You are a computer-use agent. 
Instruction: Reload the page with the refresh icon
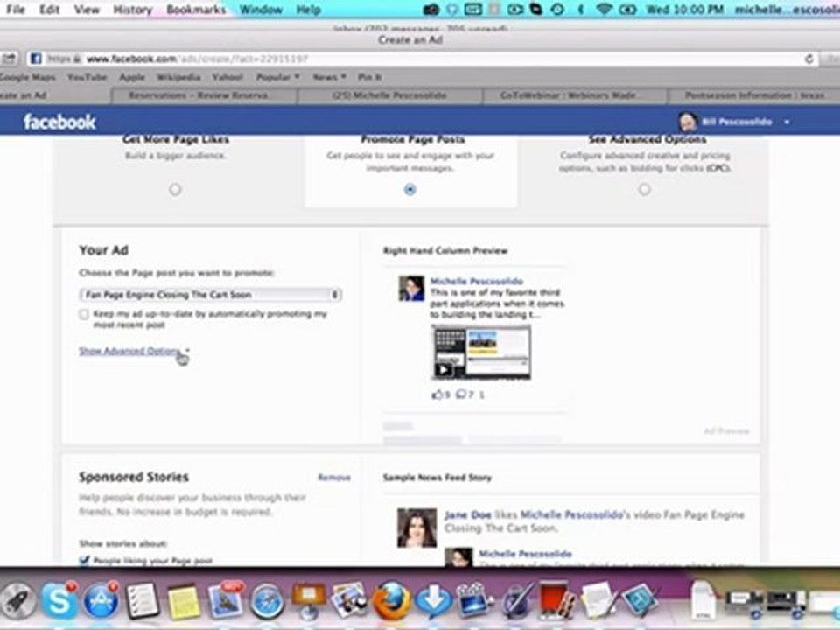click(808, 59)
